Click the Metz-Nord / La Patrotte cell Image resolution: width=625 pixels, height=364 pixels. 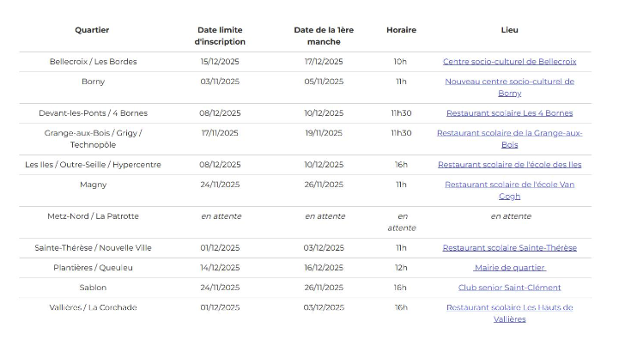tap(93, 216)
